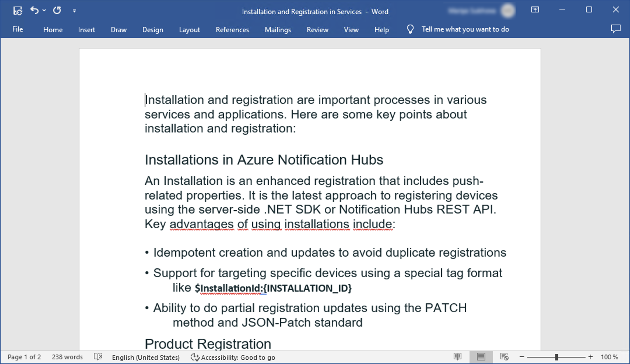The image size is (630, 364).
Task: Click Page 1 of 2 in status bar
Action: [x=24, y=357]
